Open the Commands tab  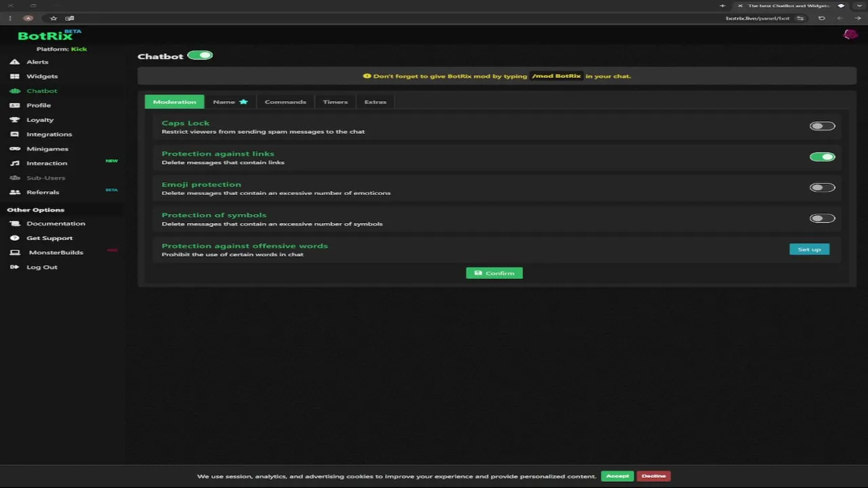tap(285, 102)
